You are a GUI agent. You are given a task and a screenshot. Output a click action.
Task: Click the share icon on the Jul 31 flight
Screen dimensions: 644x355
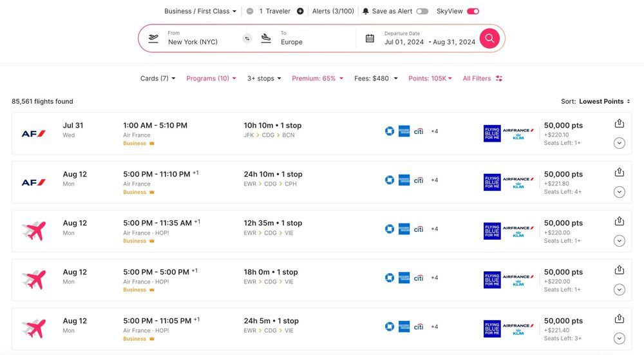619,124
